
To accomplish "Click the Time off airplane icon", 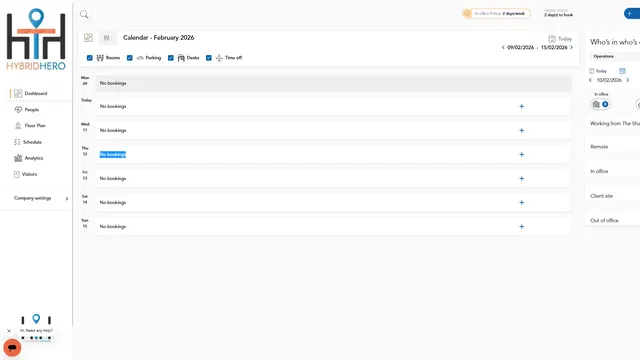I will (x=219, y=58).
